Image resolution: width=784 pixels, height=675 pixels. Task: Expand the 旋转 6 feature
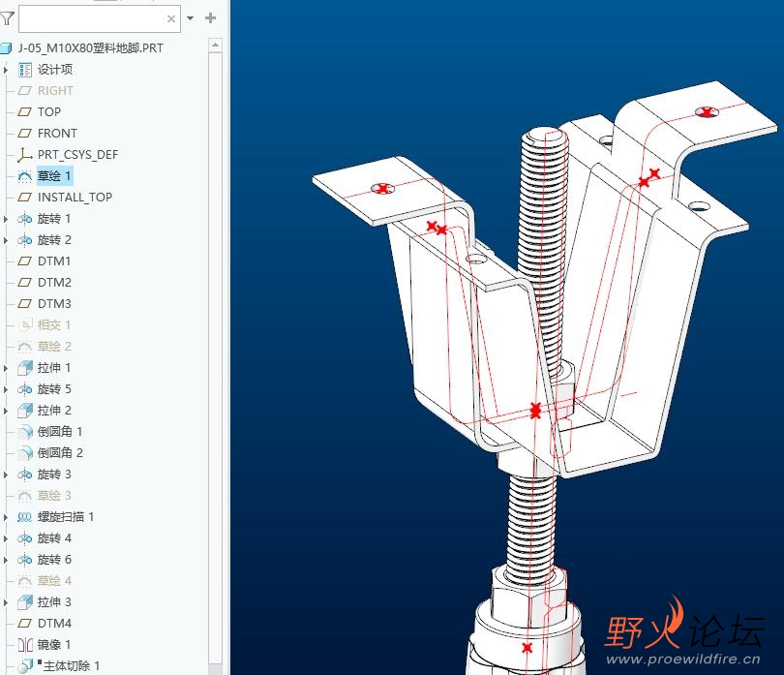coord(6,560)
